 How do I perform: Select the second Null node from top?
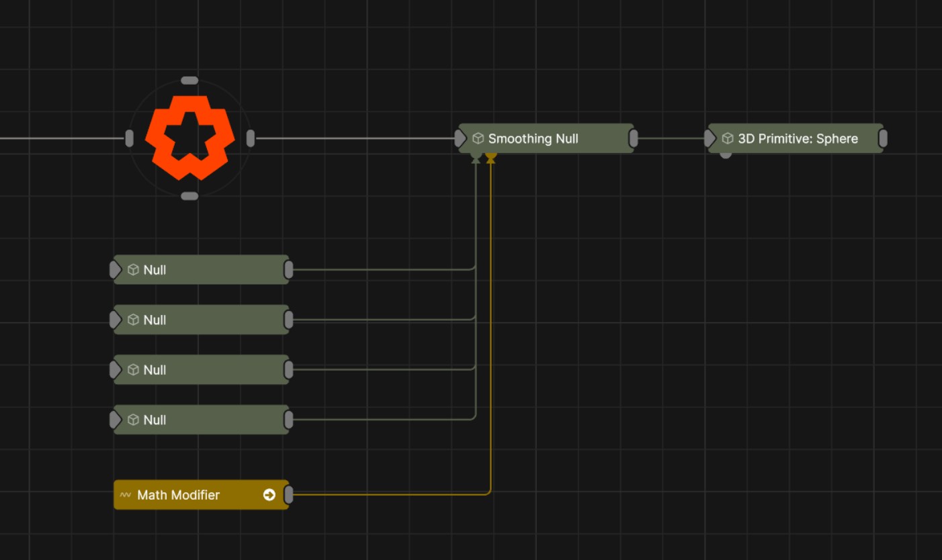pos(202,320)
